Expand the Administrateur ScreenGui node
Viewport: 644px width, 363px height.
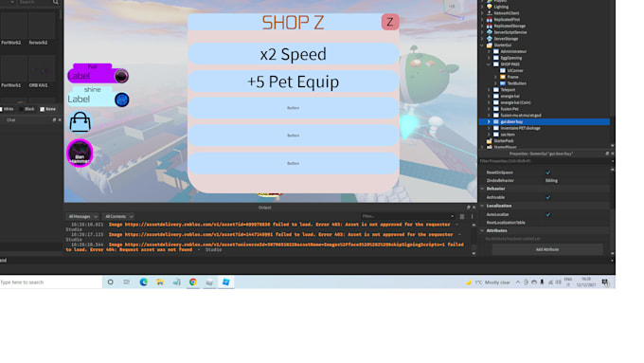(489, 51)
